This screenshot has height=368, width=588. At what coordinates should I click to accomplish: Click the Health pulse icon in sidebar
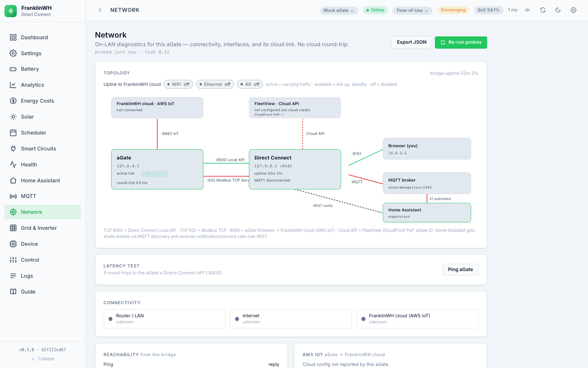click(13, 165)
